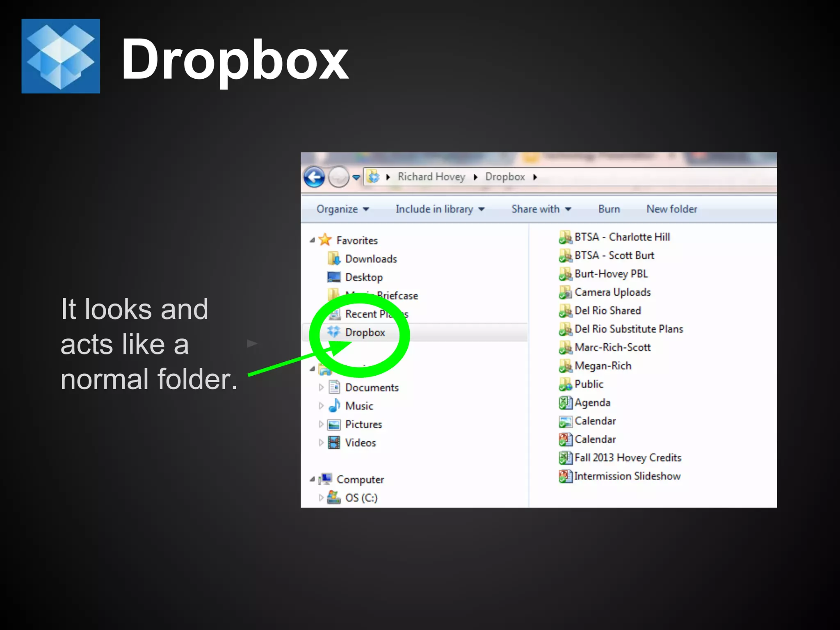Select Downloads in Favorites
The width and height of the screenshot is (840, 630).
coord(371,259)
